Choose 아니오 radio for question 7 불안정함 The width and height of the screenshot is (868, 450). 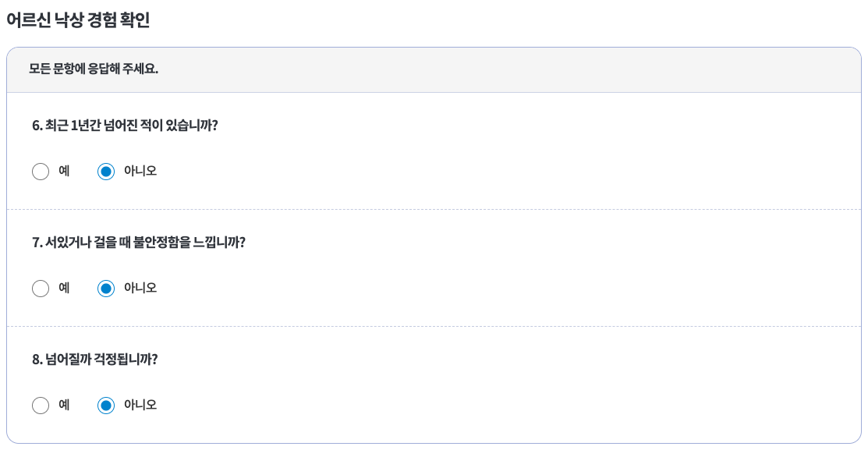106,289
